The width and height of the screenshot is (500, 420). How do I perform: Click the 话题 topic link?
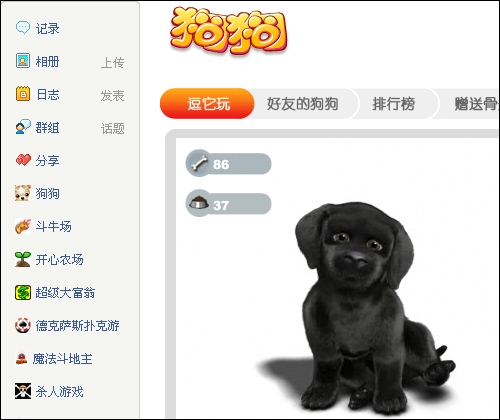[113, 128]
